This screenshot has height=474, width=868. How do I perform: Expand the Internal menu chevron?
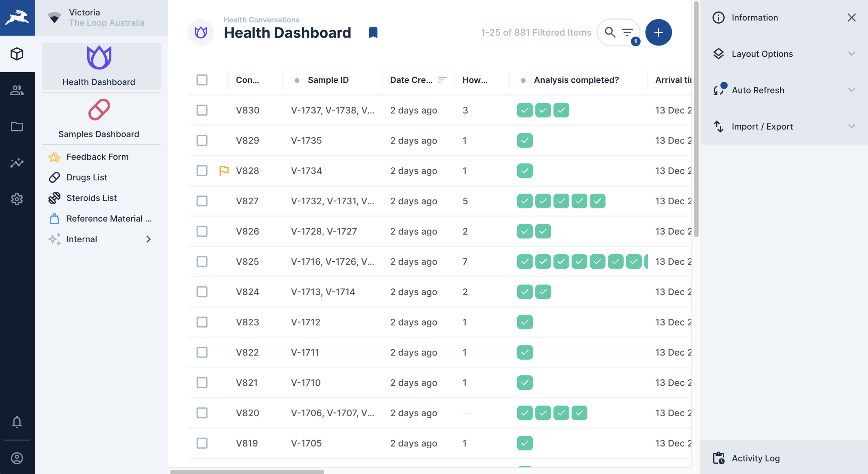pos(149,239)
